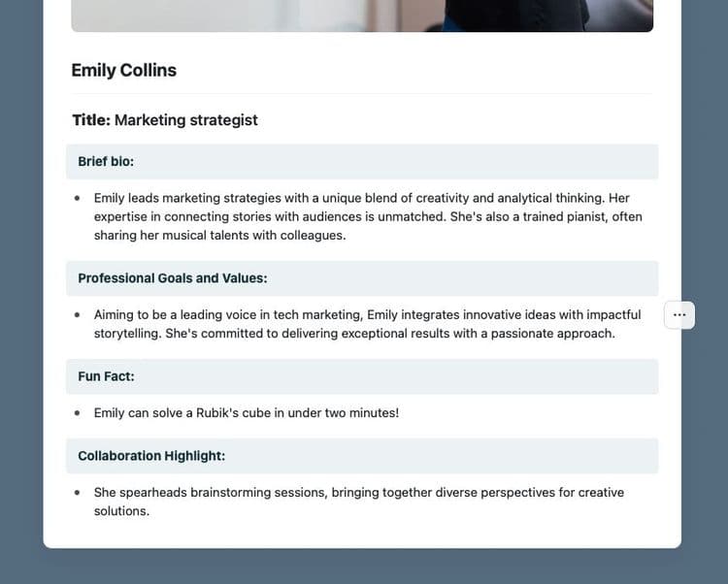Click the Rubik's cube fun fact text
The width and height of the screenshot is (728, 584).
(x=247, y=413)
